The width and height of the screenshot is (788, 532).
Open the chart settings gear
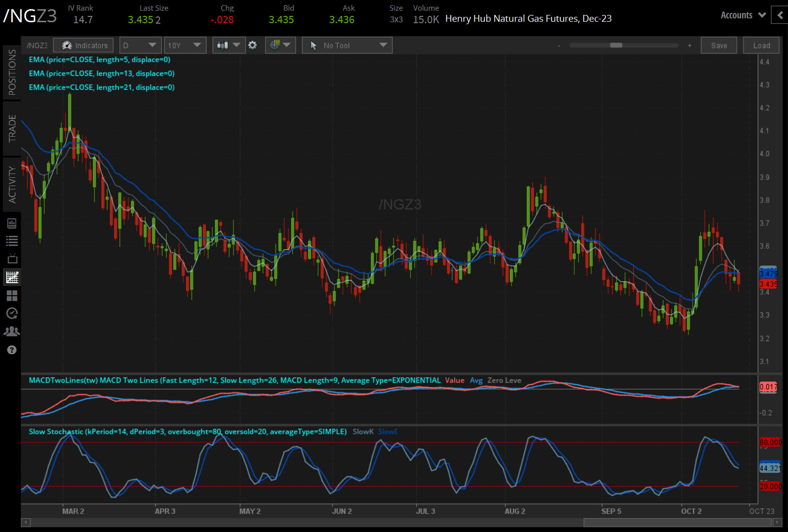tap(252, 45)
